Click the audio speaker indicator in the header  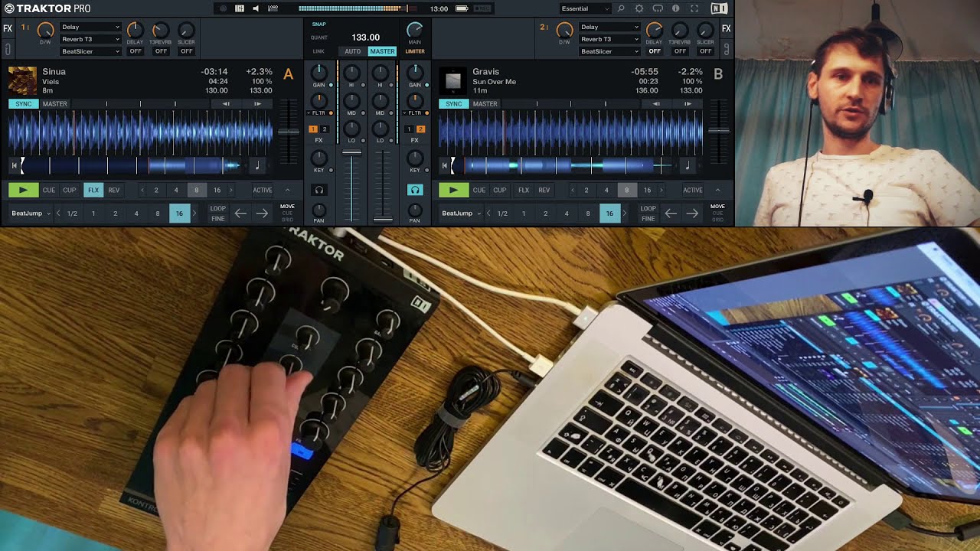[x=256, y=8]
